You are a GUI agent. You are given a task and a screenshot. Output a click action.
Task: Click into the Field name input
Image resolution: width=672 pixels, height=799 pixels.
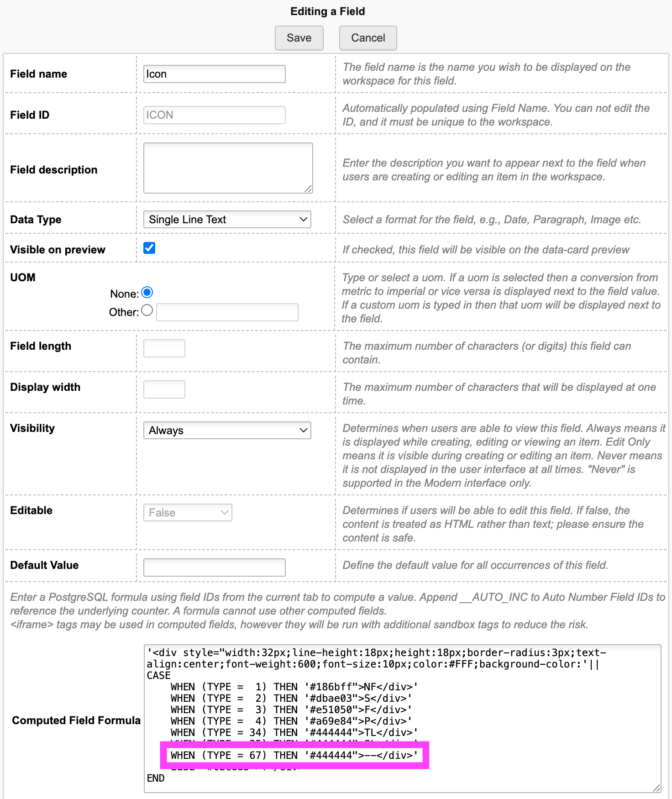[215, 74]
